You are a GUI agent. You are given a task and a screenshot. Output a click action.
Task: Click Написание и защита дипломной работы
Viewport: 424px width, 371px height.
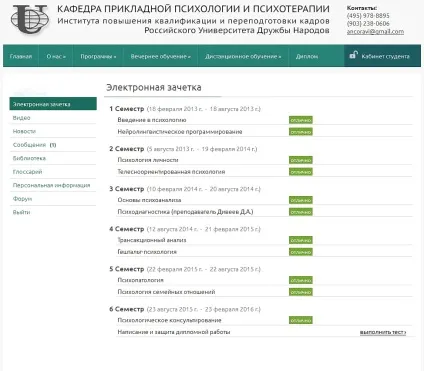tap(174, 332)
